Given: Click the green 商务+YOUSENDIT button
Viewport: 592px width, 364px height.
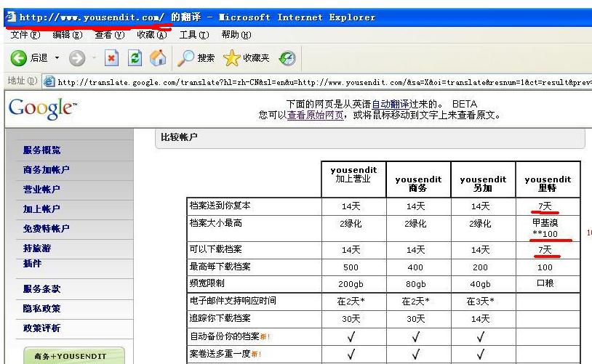Looking at the screenshot, I should 74,355.
